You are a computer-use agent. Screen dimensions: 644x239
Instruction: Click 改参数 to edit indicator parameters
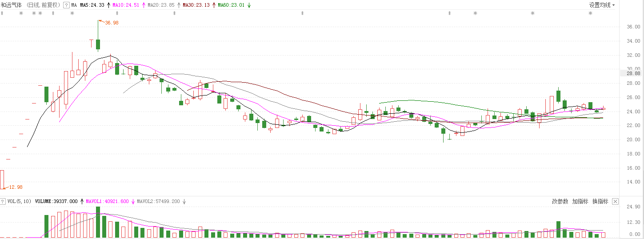(560, 202)
